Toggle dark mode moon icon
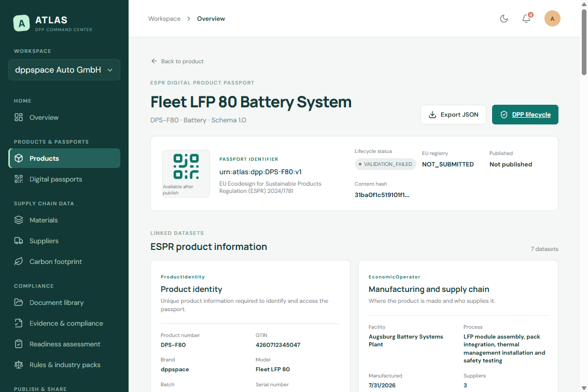 point(504,19)
